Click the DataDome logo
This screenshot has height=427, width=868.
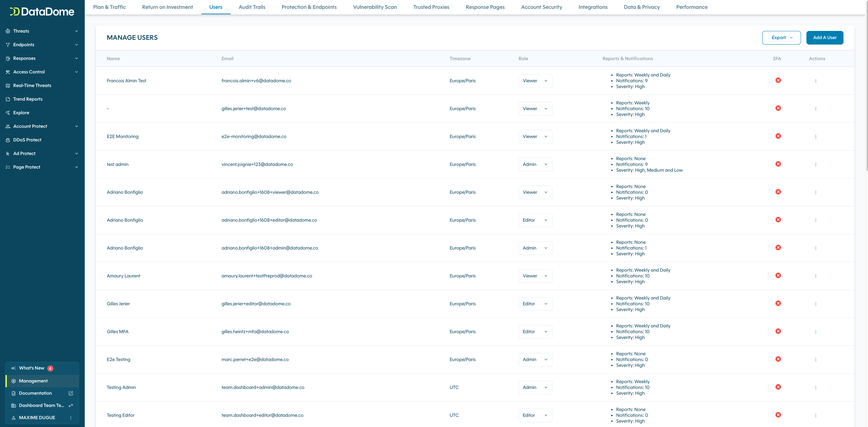coord(42,12)
